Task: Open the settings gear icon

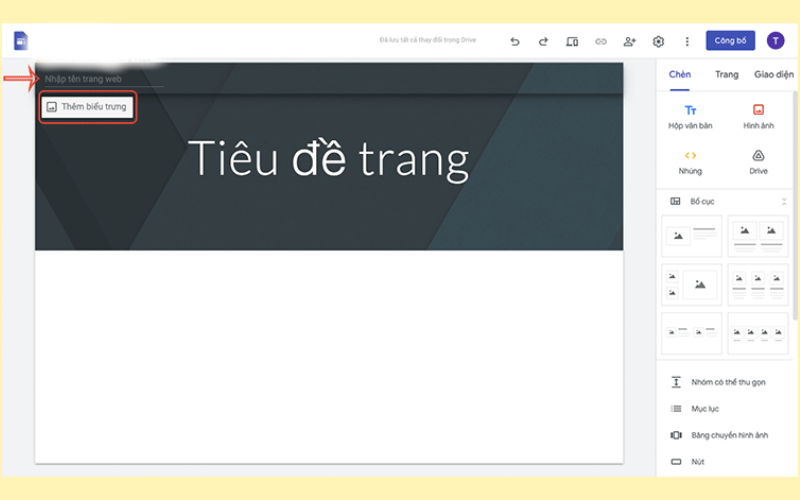Action: pos(658,42)
